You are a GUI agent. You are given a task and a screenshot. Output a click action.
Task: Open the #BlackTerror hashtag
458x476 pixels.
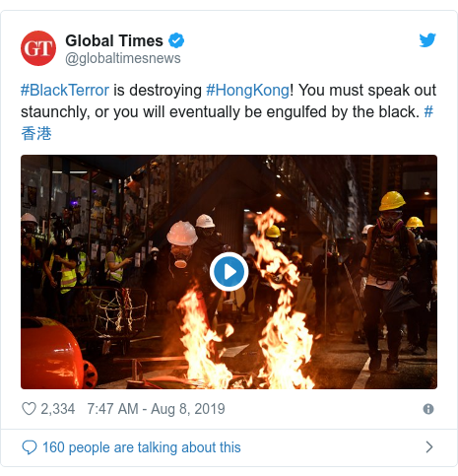point(65,91)
